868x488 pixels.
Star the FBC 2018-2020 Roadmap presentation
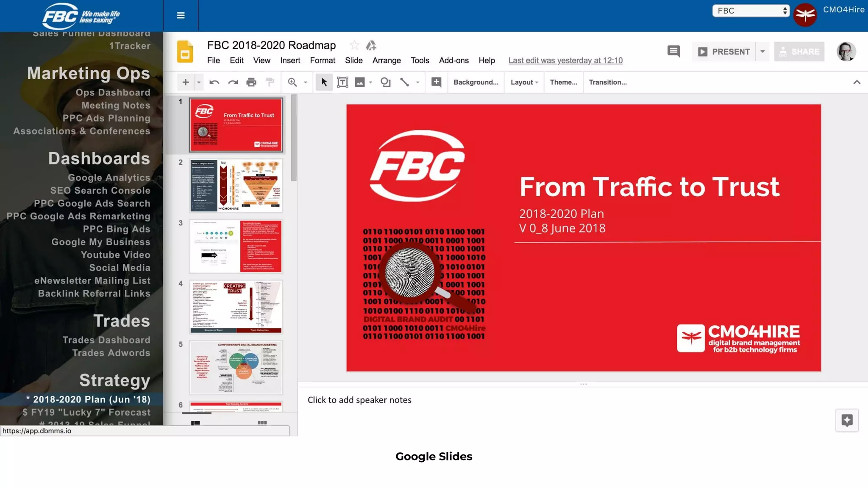(x=354, y=45)
